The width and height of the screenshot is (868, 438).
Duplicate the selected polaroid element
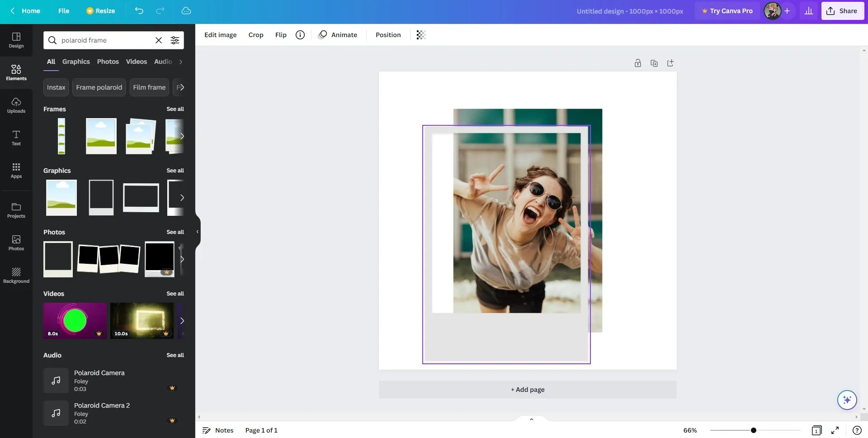pyautogui.click(x=654, y=63)
